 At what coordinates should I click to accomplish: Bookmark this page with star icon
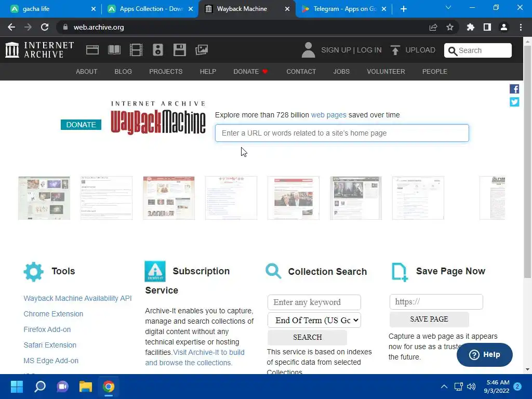coord(450,27)
